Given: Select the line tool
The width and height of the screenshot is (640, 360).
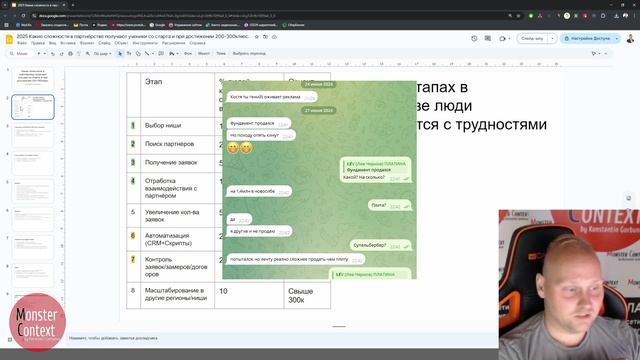Looking at the screenshot, I should click(147, 53).
